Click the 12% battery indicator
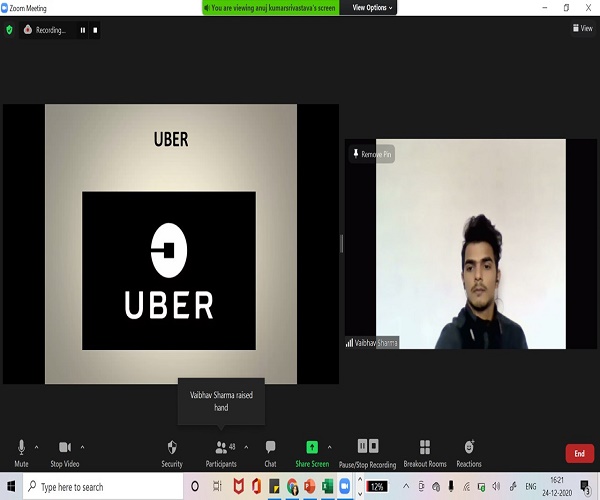 point(377,487)
